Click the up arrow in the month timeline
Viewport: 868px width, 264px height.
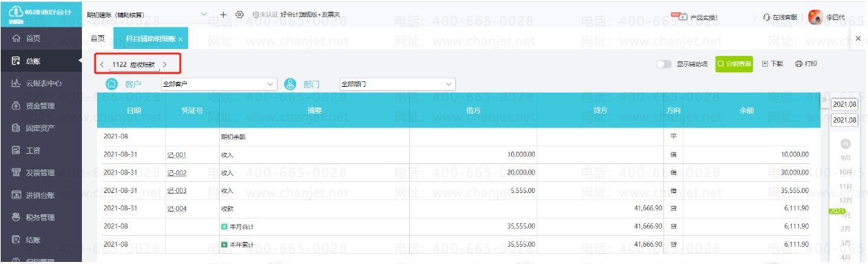pos(846,144)
